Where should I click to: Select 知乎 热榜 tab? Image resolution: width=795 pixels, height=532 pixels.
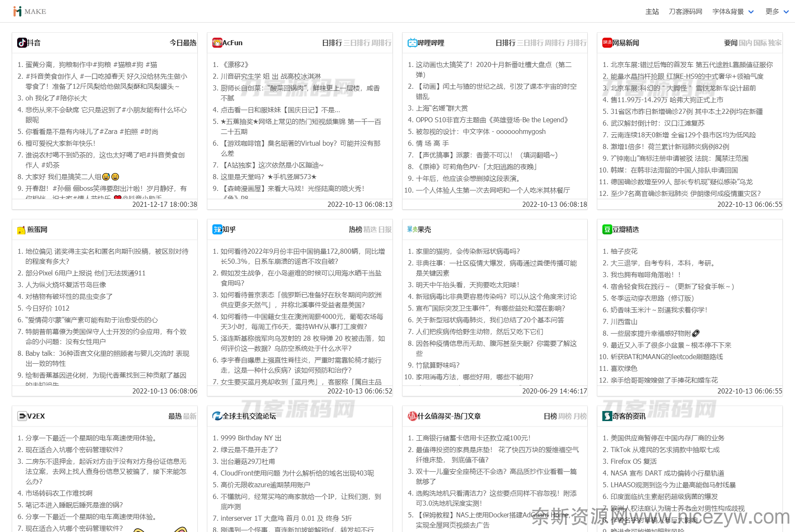pyautogui.click(x=356, y=229)
